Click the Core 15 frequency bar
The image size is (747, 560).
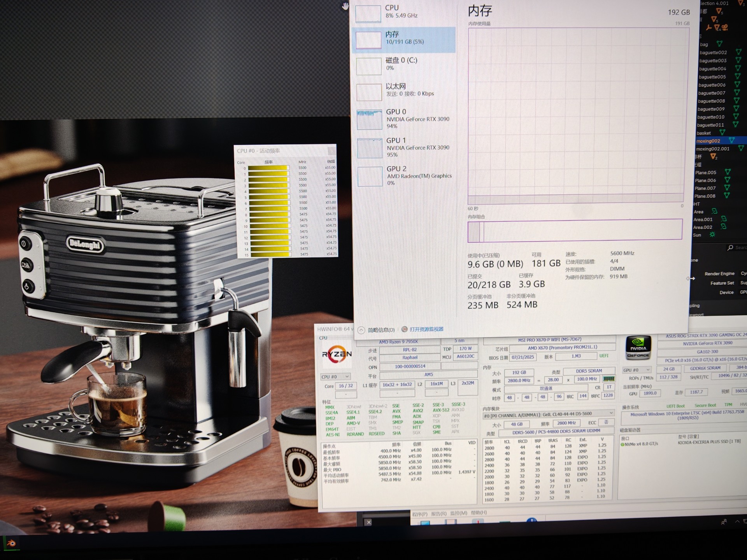(271, 255)
